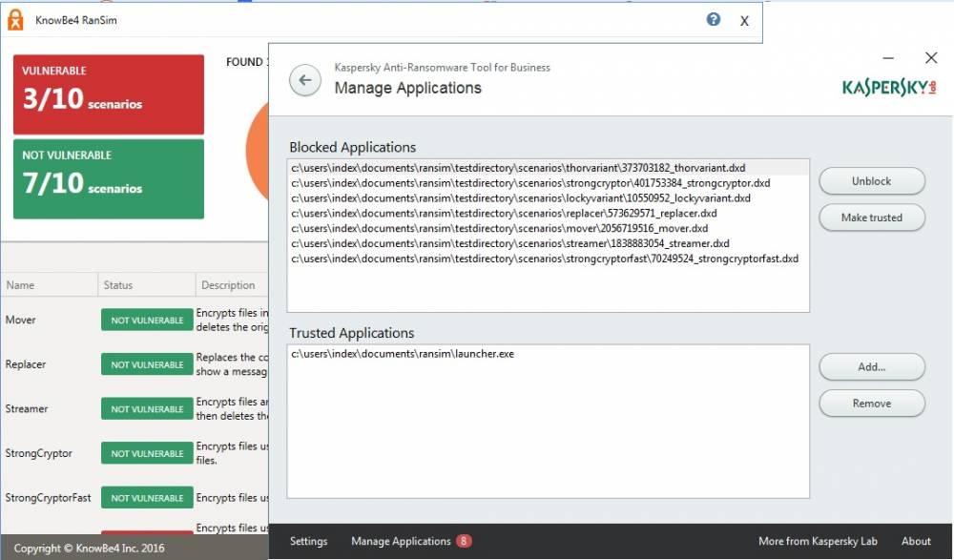Click the back arrow in Kaspersky window
This screenshot has height=560, width=954.
pyautogui.click(x=305, y=80)
